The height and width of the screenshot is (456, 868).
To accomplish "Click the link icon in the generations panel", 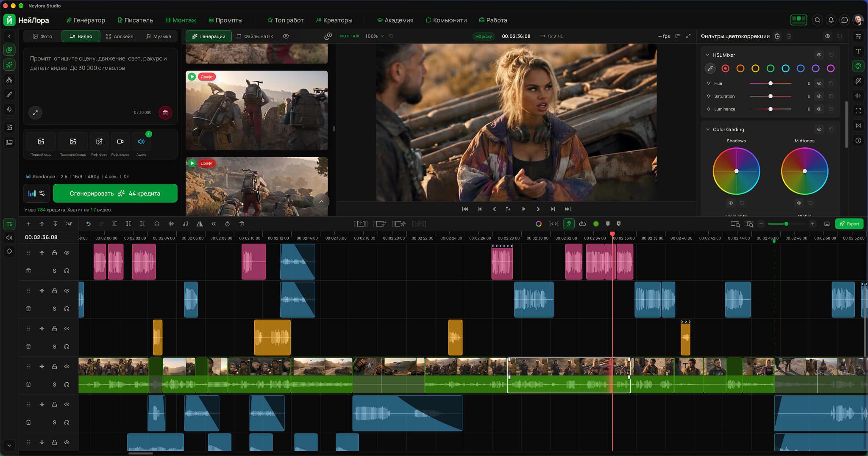I will point(328,36).
